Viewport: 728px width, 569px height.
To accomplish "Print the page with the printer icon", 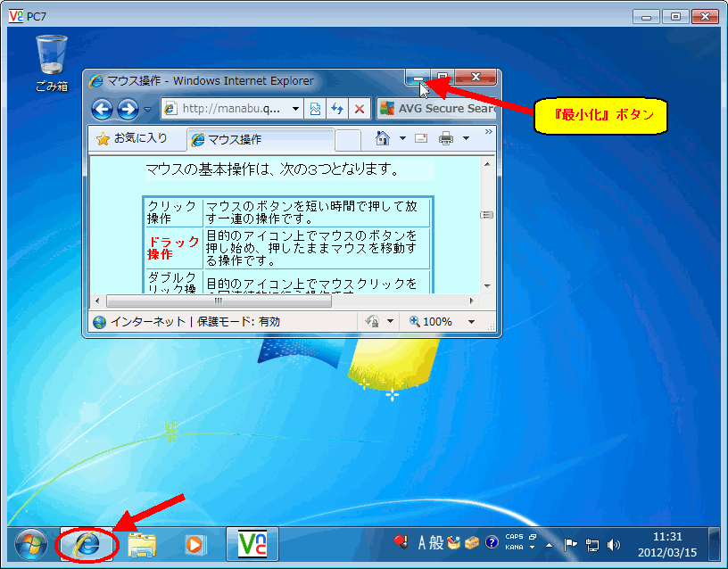I will (446, 140).
